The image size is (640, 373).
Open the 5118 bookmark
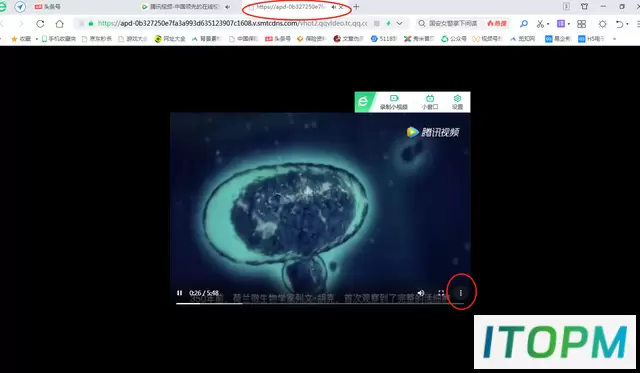click(383, 39)
